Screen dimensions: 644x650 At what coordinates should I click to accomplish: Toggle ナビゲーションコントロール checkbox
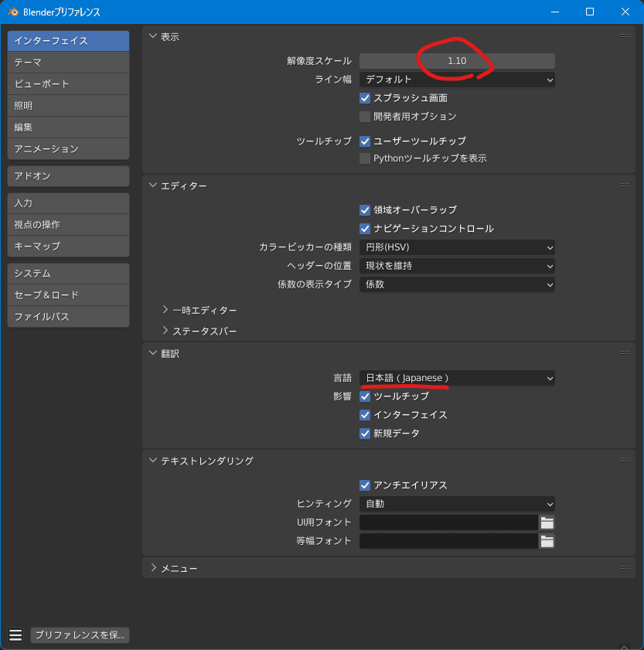[365, 229]
